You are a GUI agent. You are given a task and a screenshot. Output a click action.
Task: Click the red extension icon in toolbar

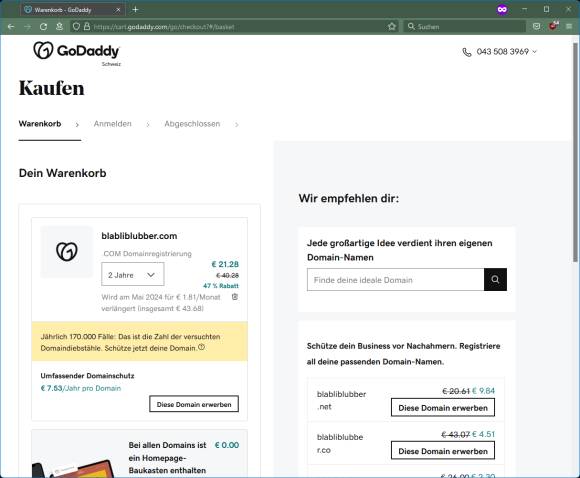click(x=553, y=26)
